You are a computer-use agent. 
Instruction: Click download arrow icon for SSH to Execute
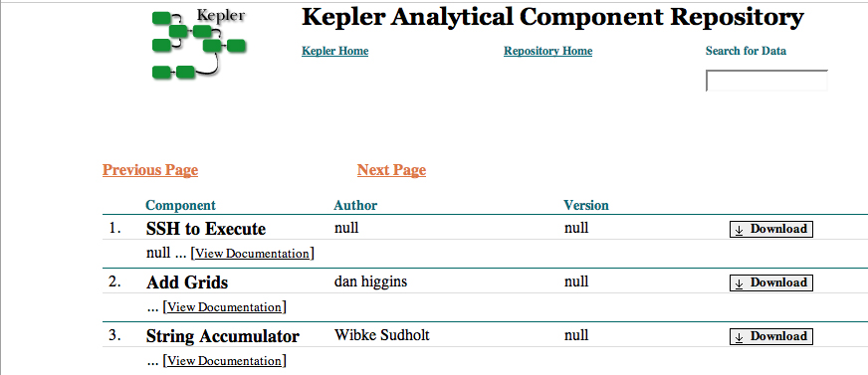pos(739,230)
